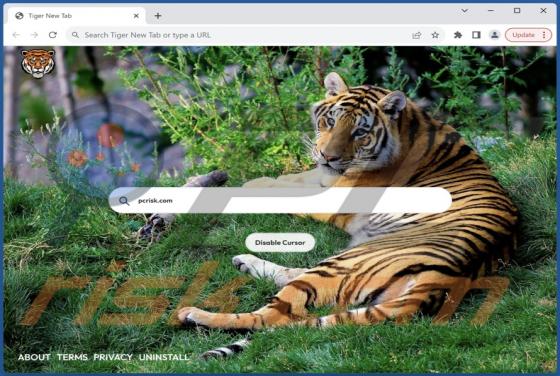Click the address bar search magnifier icon

pyautogui.click(x=75, y=35)
